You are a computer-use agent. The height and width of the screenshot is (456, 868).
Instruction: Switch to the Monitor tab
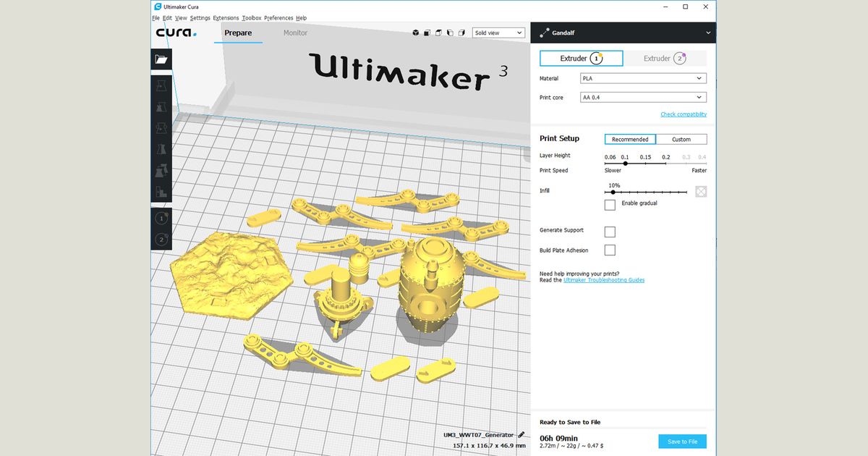(x=295, y=33)
